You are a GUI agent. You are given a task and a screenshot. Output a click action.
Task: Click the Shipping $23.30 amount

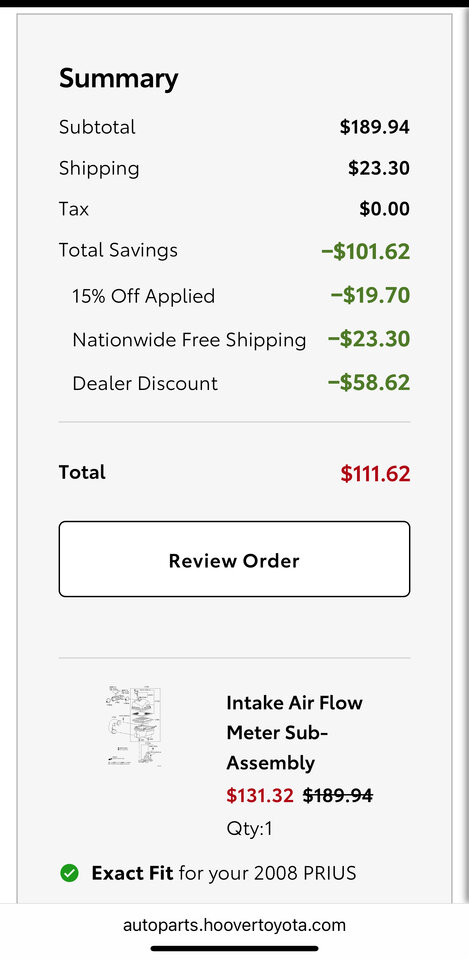tap(379, 168)
